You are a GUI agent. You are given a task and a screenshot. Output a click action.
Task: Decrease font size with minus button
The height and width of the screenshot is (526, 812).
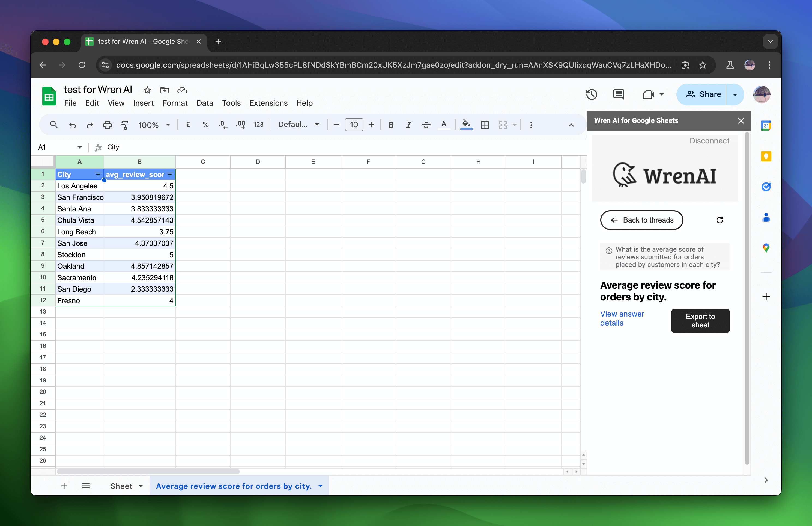(x=336, y=125)
